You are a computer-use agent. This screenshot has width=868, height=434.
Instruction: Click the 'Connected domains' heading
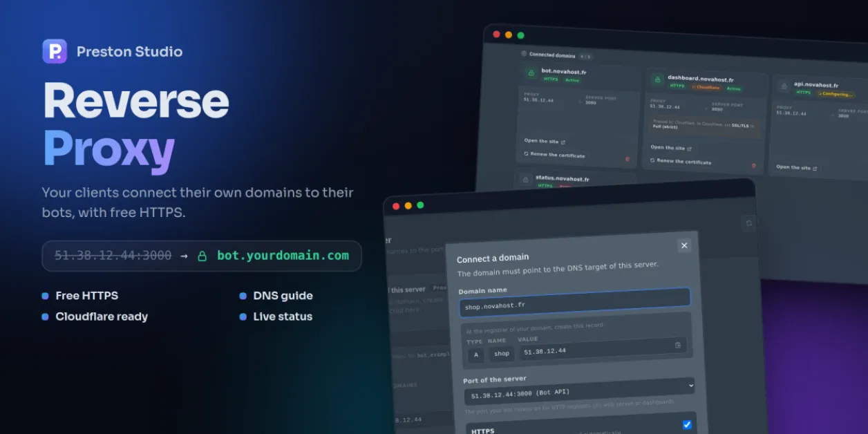(x=552, y=55)
